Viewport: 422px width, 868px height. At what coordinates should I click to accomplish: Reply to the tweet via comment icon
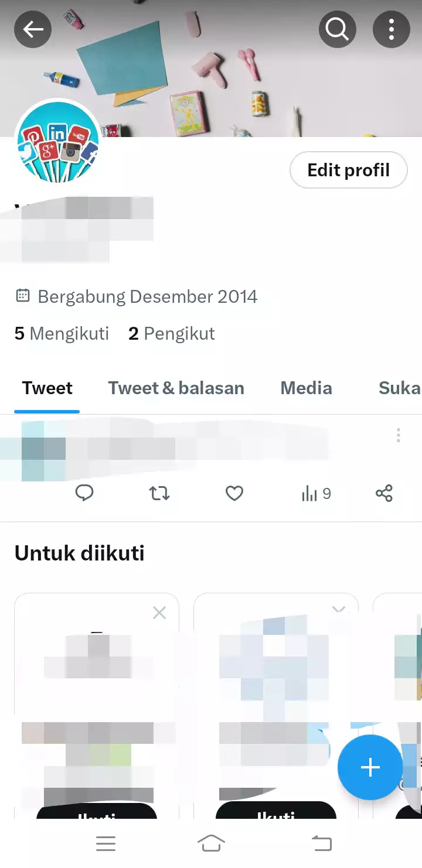84,494
